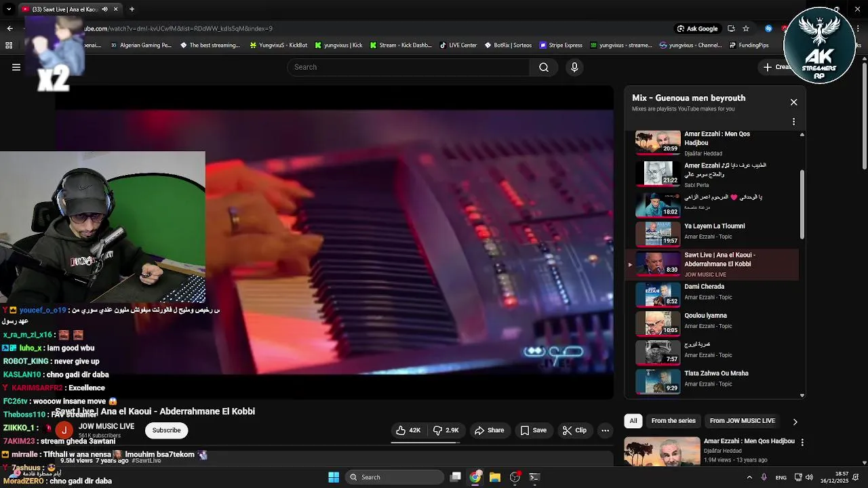Open the #SawtLive hashtag link
Screen dimensions: 868x488
click(x=146, y=461)
